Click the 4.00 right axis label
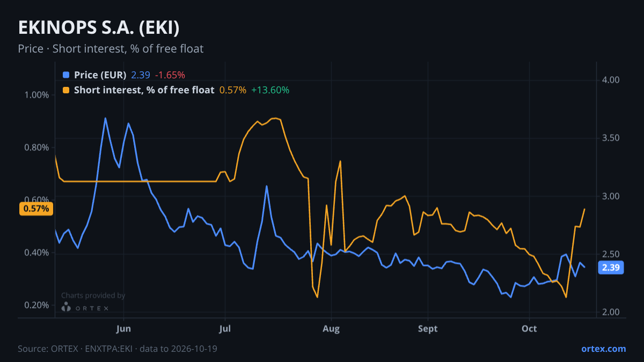The height and width of the screenshot is (362, 644). tap(611, 80)
